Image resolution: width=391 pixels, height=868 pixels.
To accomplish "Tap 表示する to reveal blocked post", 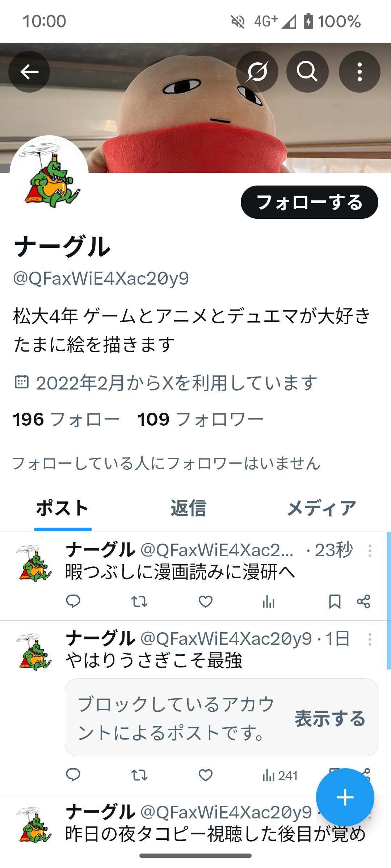I will point(330,718).
